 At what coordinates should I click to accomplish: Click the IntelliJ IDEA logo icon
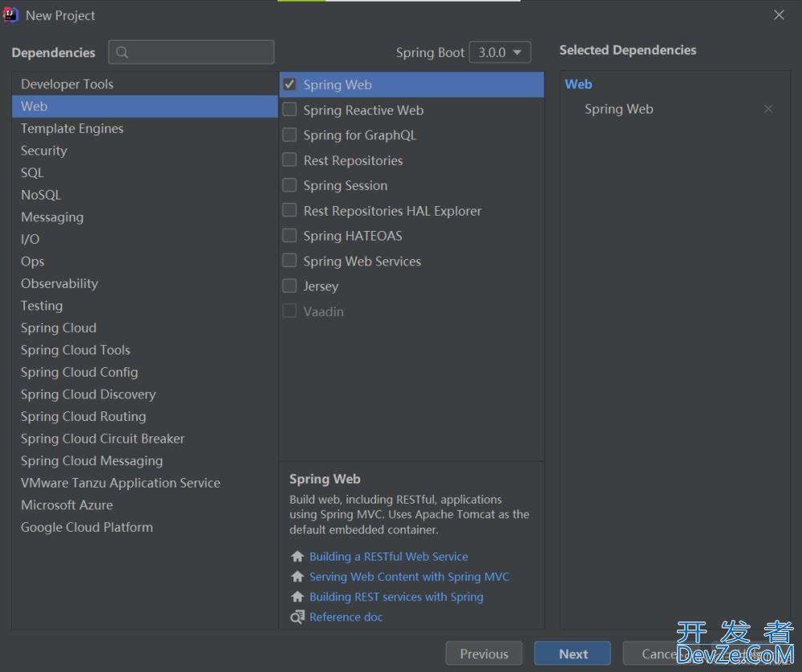pos(10,14)
